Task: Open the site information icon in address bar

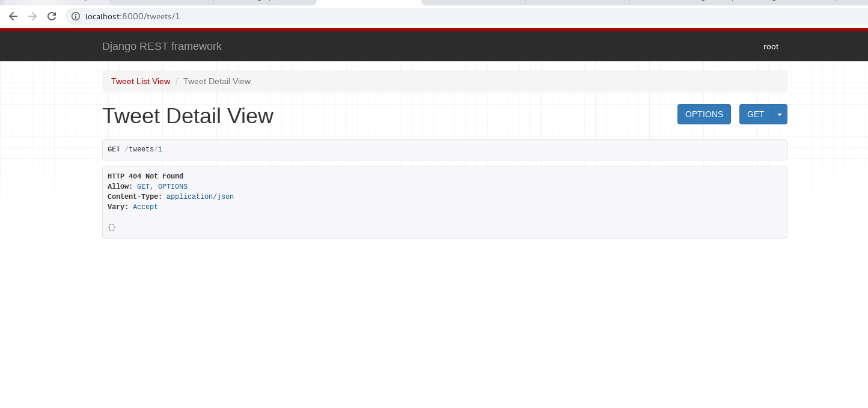Action: (76, 16)
